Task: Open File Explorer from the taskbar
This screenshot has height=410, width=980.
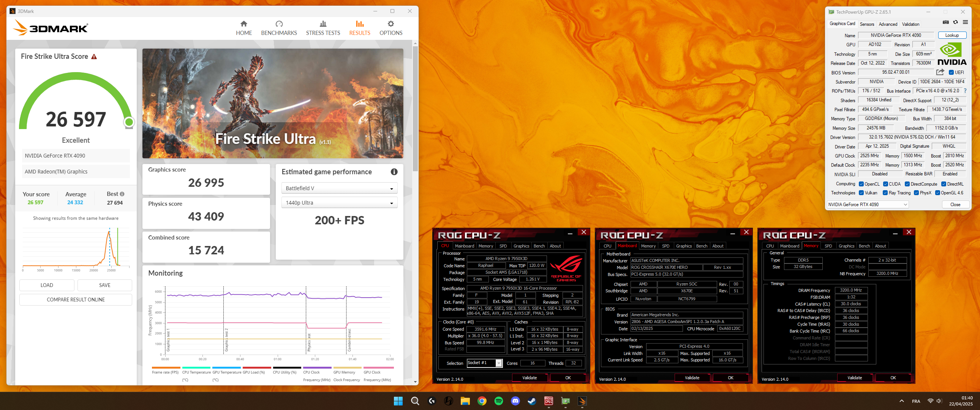Action: pyautogui.click(x=465, y=401)
